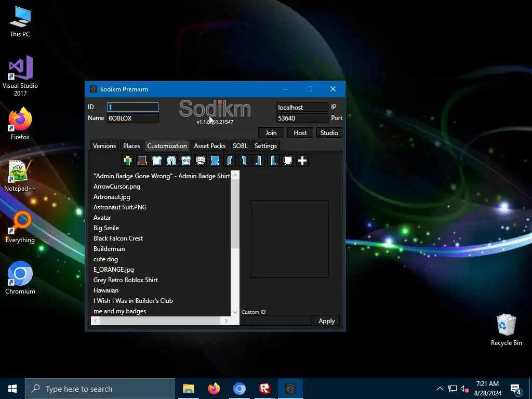Switch to the Places tab
Screen dimensions: 532x399
pos(131,146)
